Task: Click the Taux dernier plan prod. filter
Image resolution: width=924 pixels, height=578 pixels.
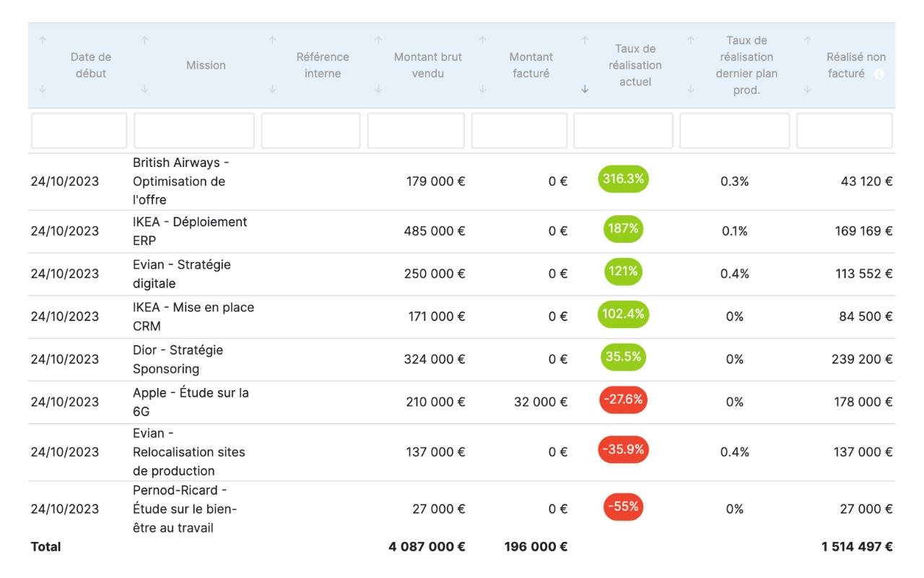Action: pos(735,131)
